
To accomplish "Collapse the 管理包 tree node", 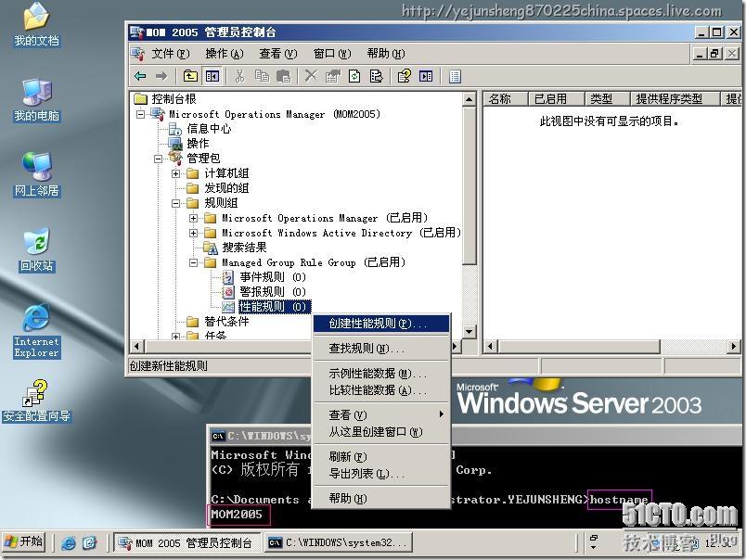I will [158, 159].
